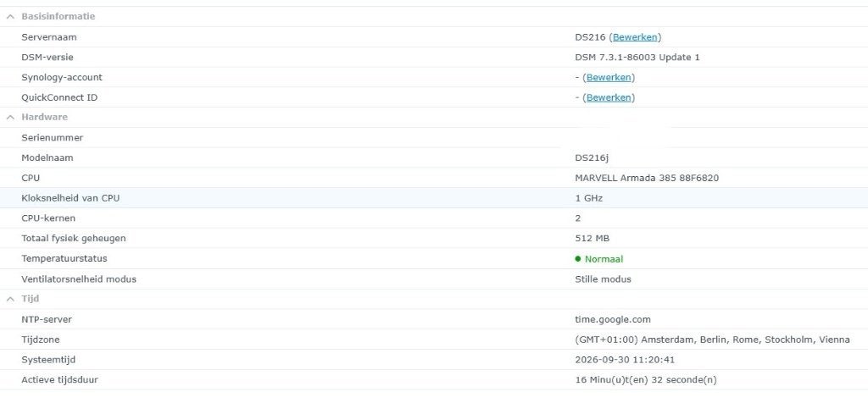Click the Tijdzone label
868x403 pixels.
41,340
